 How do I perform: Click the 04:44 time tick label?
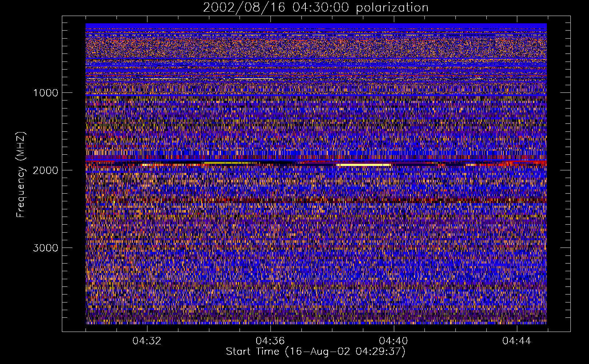(517, 341)
